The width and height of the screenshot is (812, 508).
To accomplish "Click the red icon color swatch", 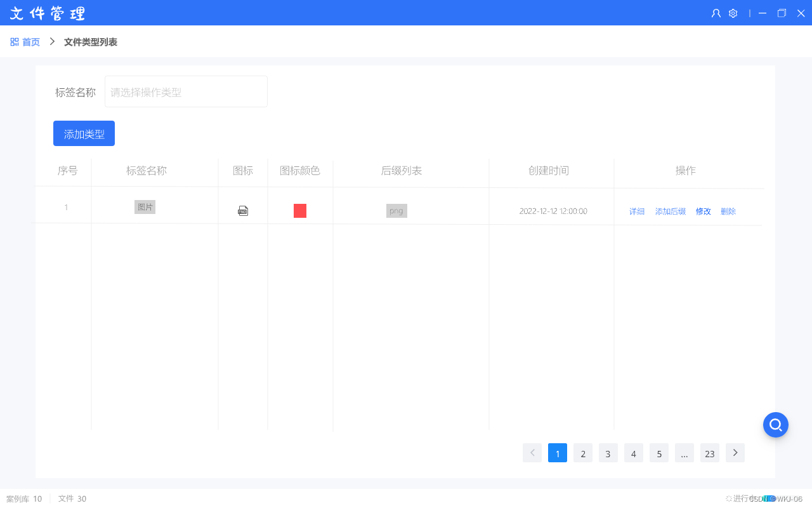I will (x=300, y=211).
